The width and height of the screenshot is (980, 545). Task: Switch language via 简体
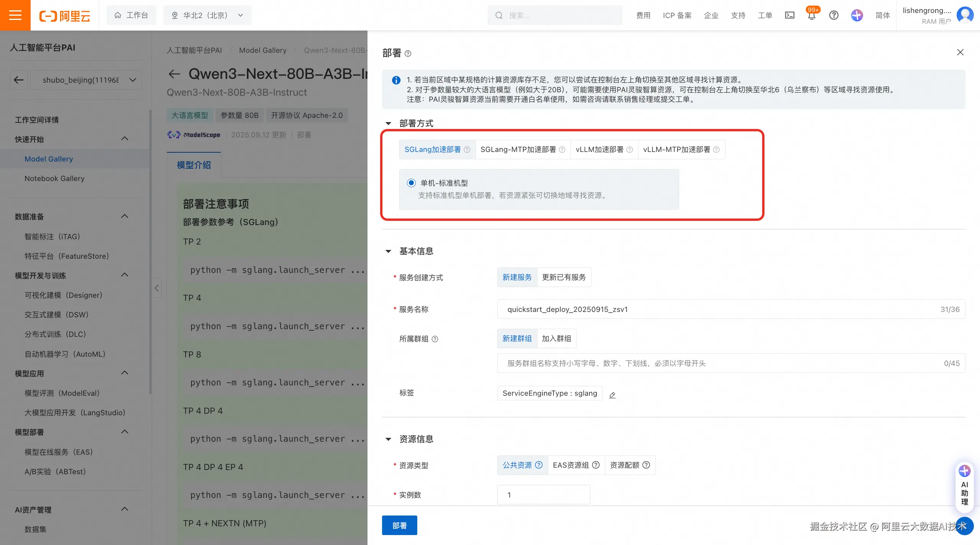tap(883, 15)
